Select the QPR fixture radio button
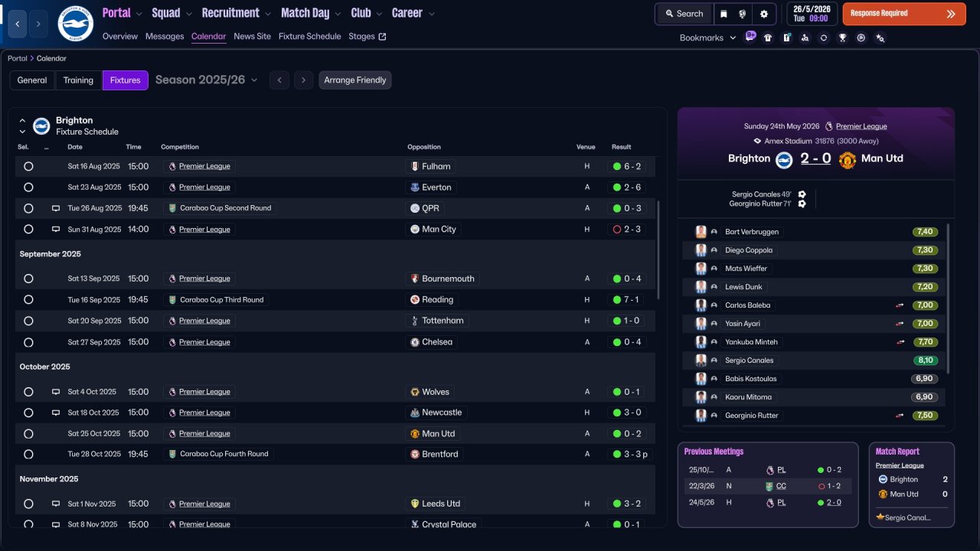980x551 pixels. pos(28,208)
